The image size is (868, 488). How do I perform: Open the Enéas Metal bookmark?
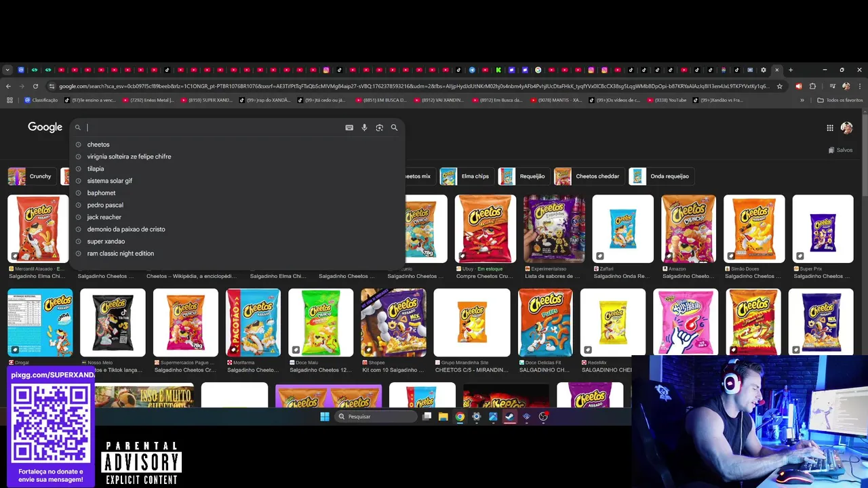[148, 100]
